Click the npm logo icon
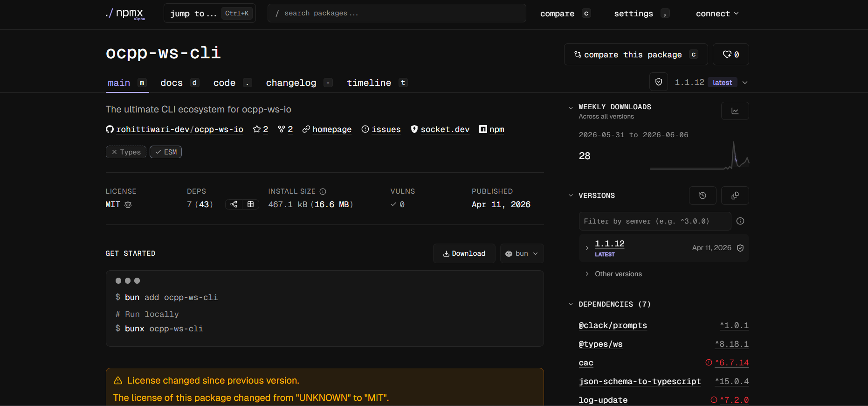This screenshot has width=868, height=406. click(483, 129)
